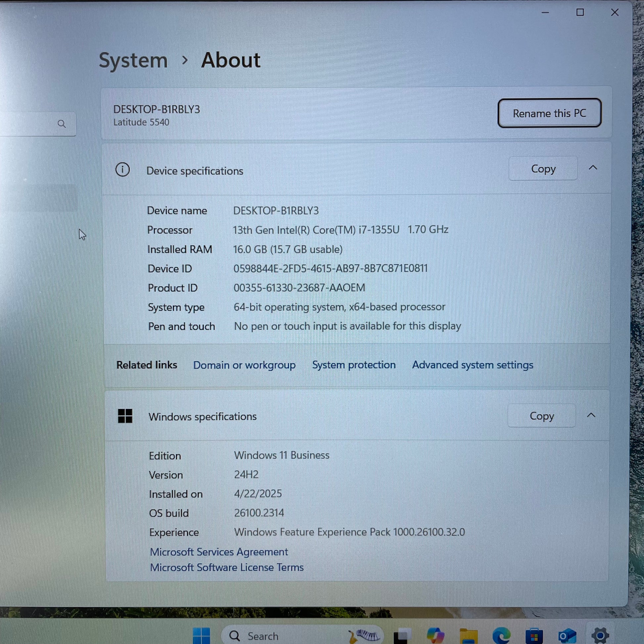Image resolution: width=644 pixels, height=644 pixels.
Task: Click the Related links label
Action: point(147,365)
